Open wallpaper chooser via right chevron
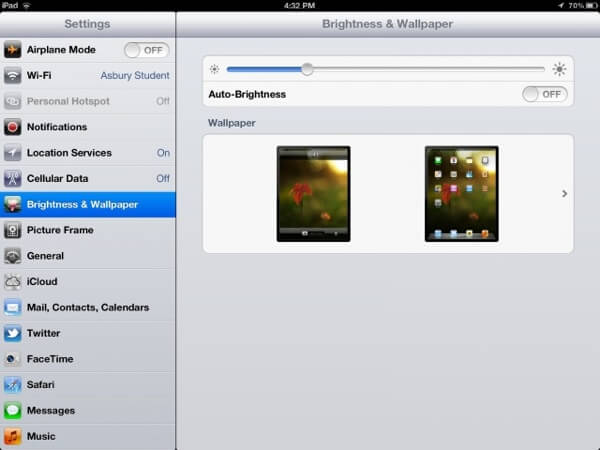The width and height of the screenshot is (600, 450). tap(564, 194)
